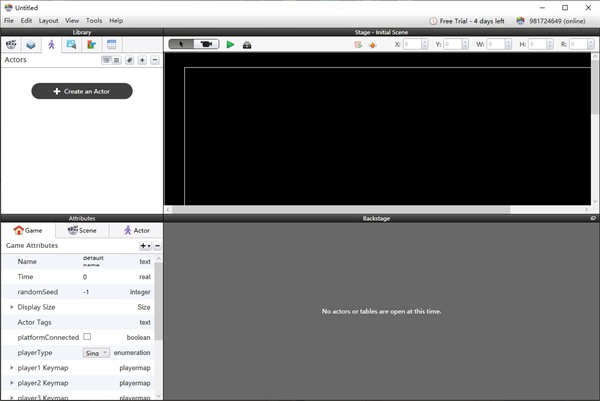Switch to the Scene attributes tab
The height and width of the screenshot is (401, 600).
click(81, 230)
